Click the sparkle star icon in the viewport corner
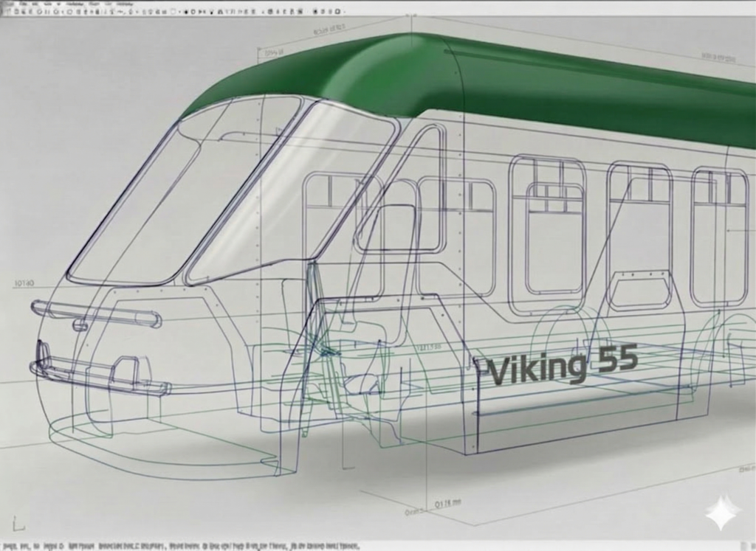 coord(720,513)
